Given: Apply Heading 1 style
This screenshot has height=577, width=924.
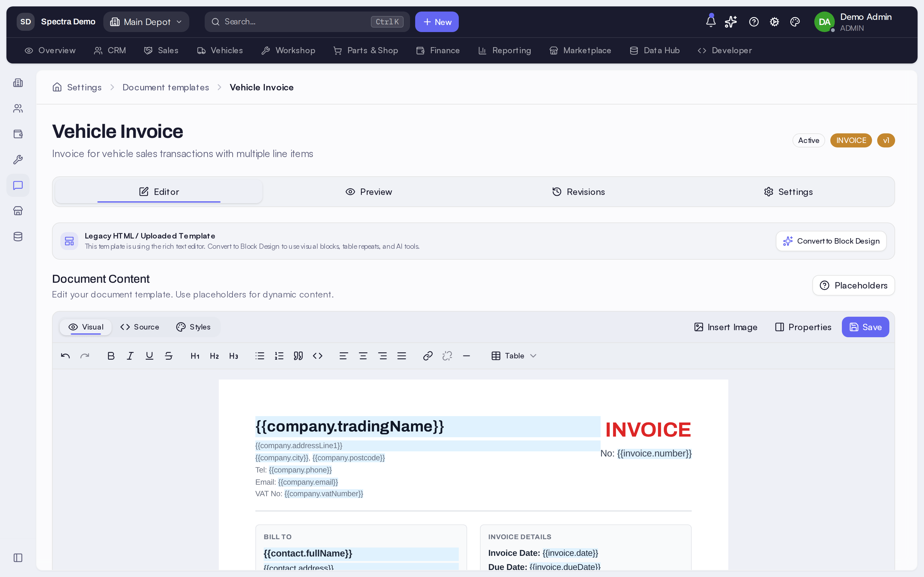Looking at the screenshot, I should (195, 356).
